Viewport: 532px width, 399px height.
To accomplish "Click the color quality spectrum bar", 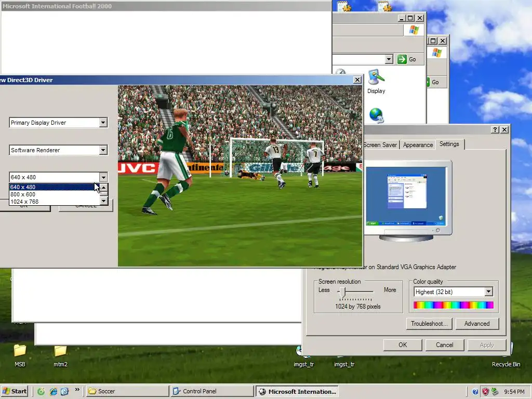I will (453, 305).
